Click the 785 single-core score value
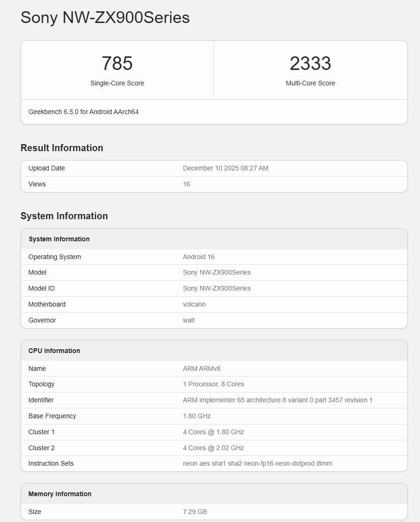The width and height of the screenshot is (420, 522). (117, 63)
